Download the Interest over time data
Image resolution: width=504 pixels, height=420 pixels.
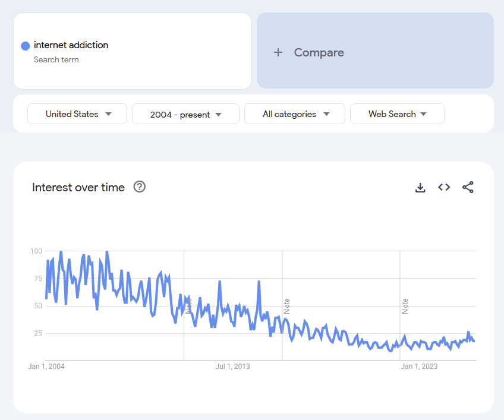coord(420,188)
